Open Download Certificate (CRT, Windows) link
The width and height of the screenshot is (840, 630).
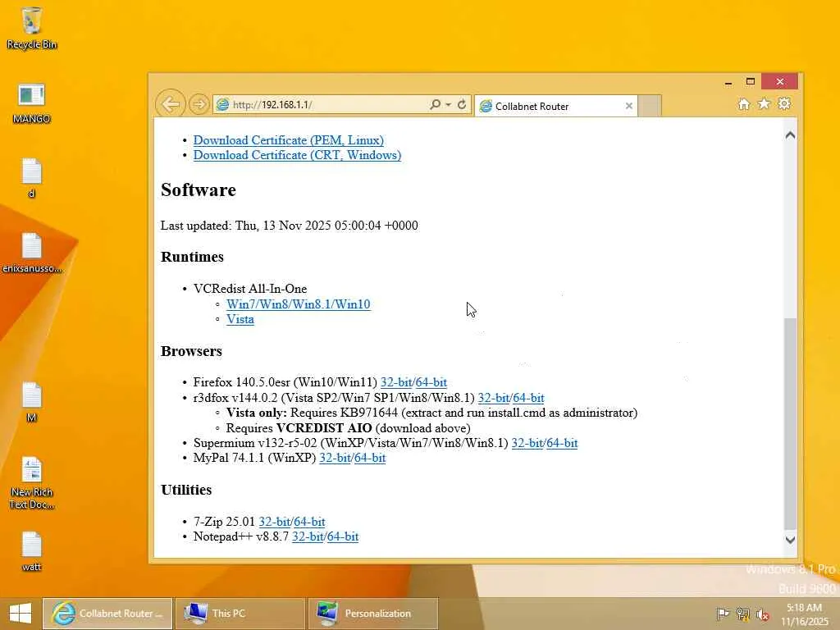click(297, 155)
